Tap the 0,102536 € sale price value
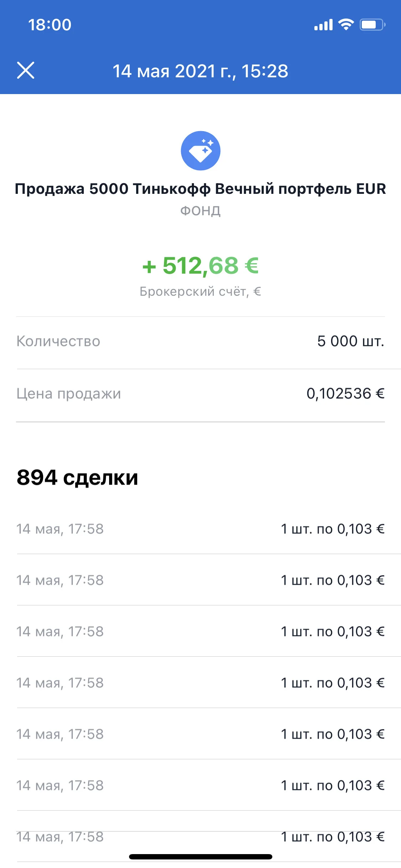Viewport: 401px width, 868px height. (345, 393)
